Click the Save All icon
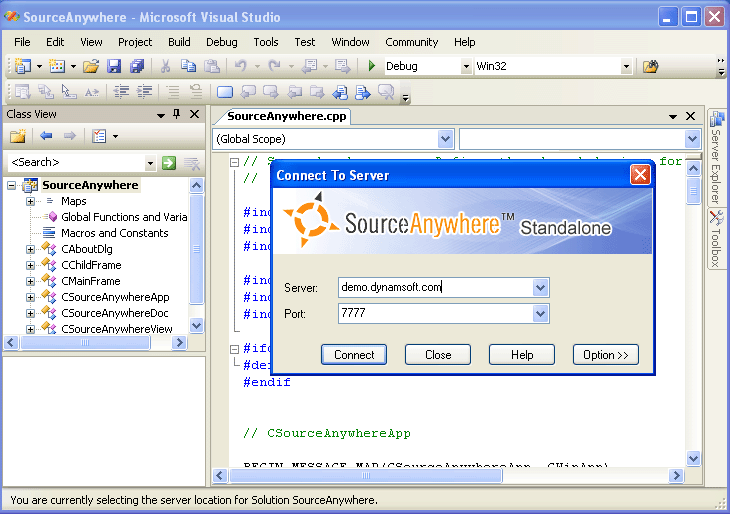Viewport: 730px width, 514px height. click(x=137, y=66)
